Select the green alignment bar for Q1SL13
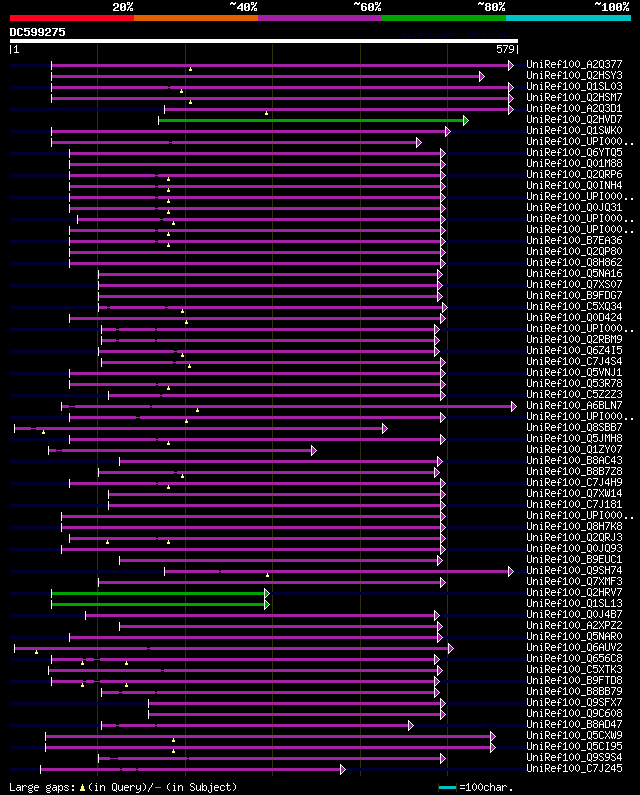The image size is (640, 795). [158, 605]
